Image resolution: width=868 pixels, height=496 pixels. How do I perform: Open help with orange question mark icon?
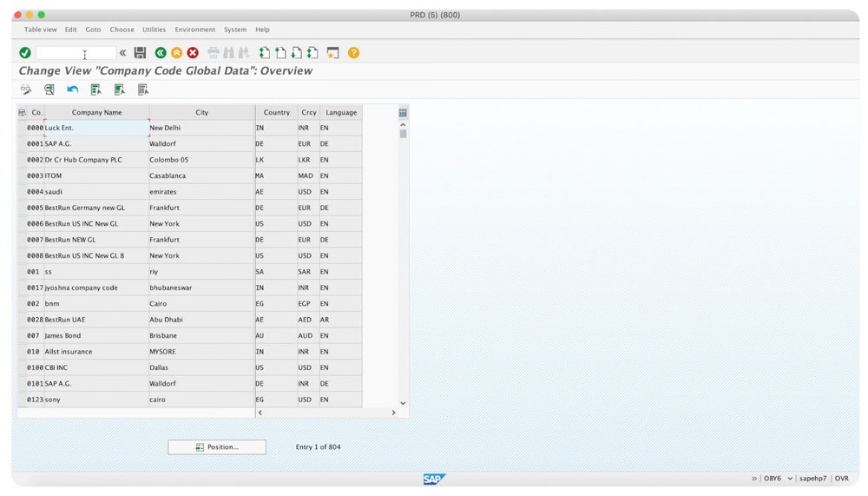coord(353,53)
